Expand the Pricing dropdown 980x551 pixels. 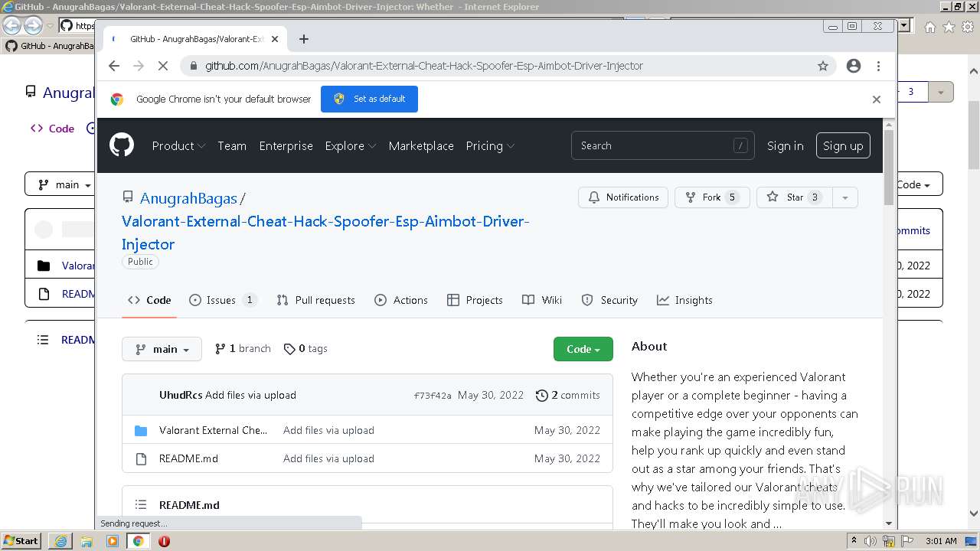click(490, 145)
